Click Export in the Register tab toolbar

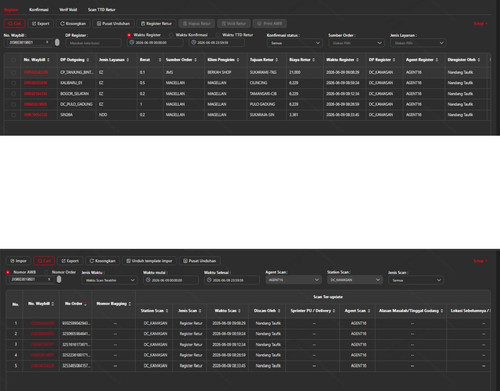pos(41,24)
